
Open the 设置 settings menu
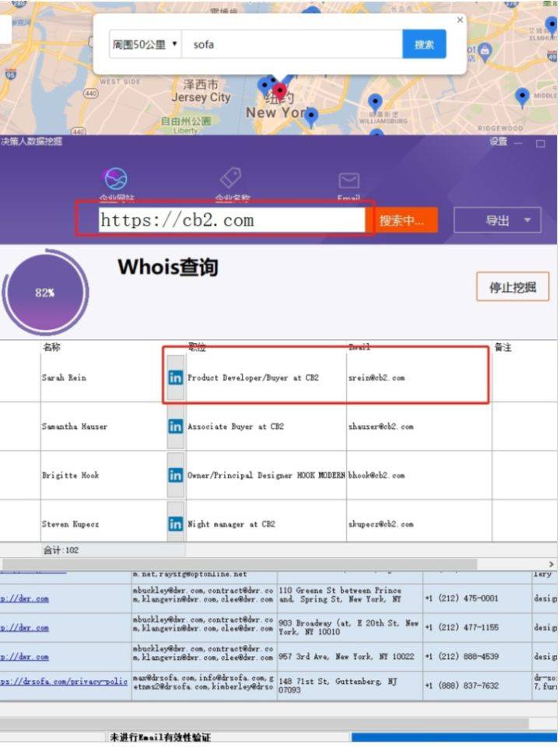coord(498,142)
